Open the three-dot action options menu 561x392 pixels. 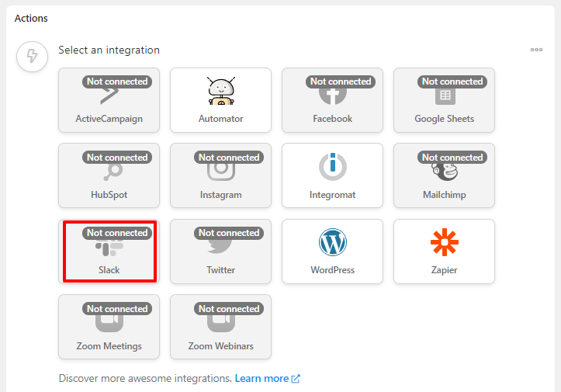(x=536, y=50)
